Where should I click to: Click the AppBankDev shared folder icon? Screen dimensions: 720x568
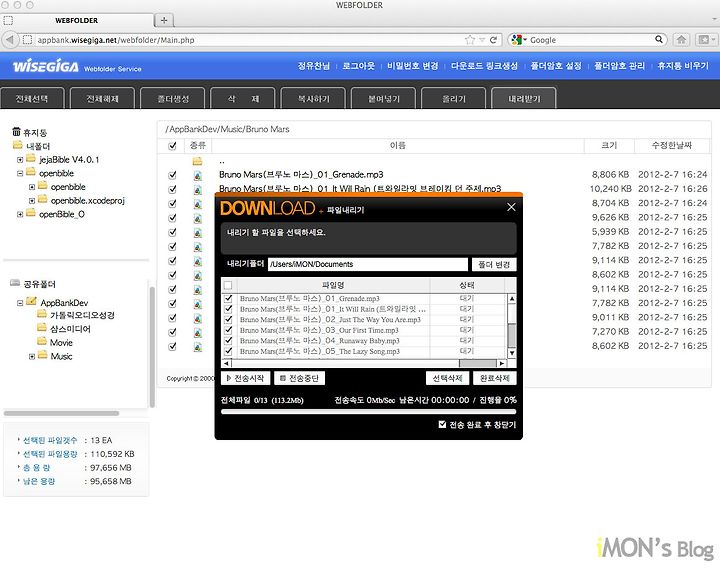point(31,302)
